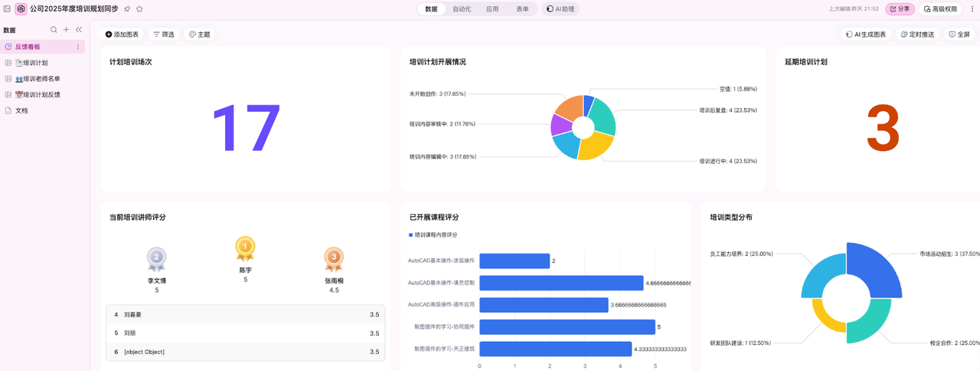The height and width of the screenshot is (371, 980).
Task: Open the 文档 item in sidebar
Action: point(21,110)
